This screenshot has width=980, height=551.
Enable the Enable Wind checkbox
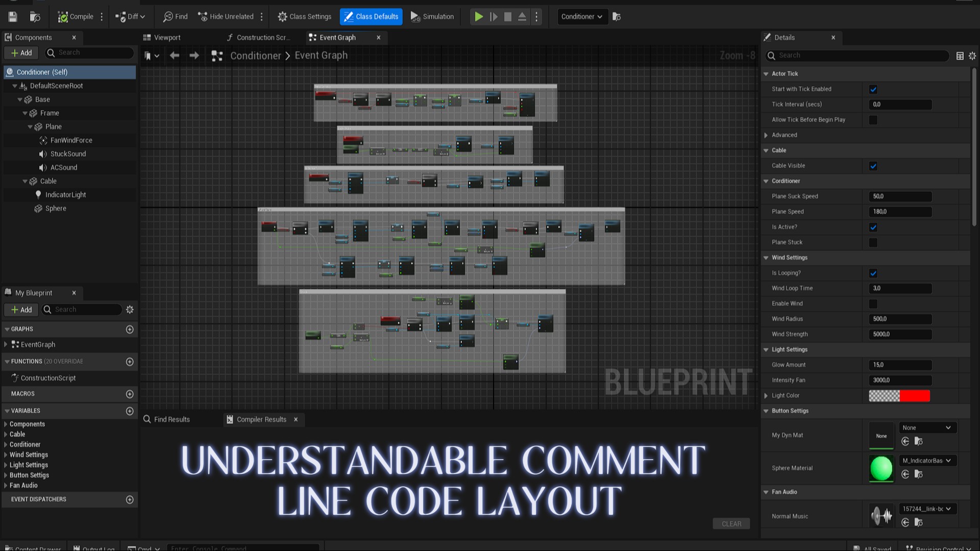(873, 304)
